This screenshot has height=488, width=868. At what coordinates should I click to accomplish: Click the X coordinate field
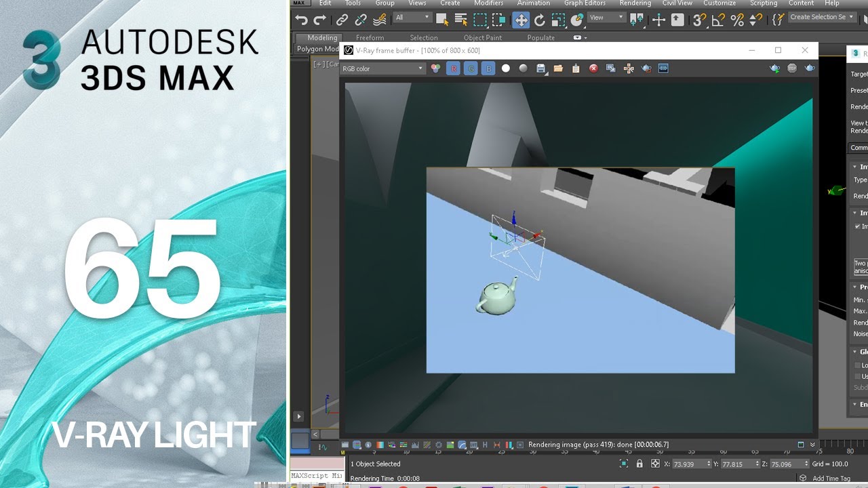point(691,464)
